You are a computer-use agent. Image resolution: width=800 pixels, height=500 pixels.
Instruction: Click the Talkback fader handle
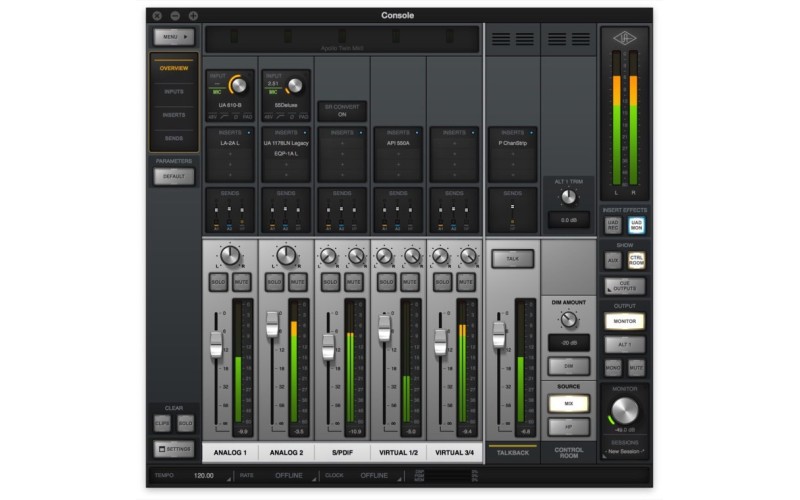[x=499, y=335]
